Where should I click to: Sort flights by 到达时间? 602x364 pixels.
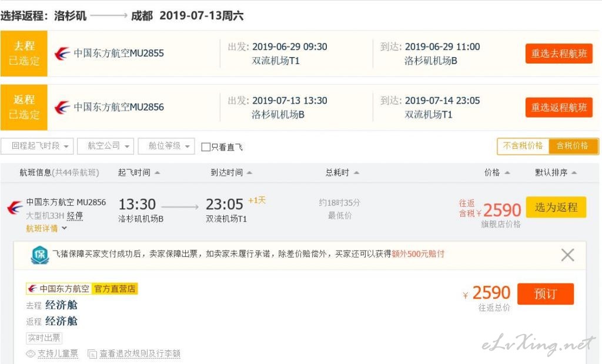[231, 173]
